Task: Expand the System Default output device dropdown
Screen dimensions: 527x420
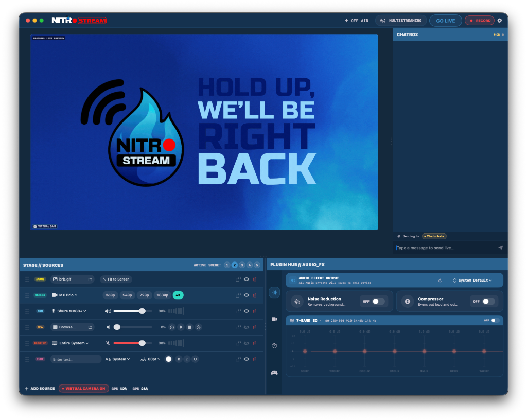Action: [472, 280]
